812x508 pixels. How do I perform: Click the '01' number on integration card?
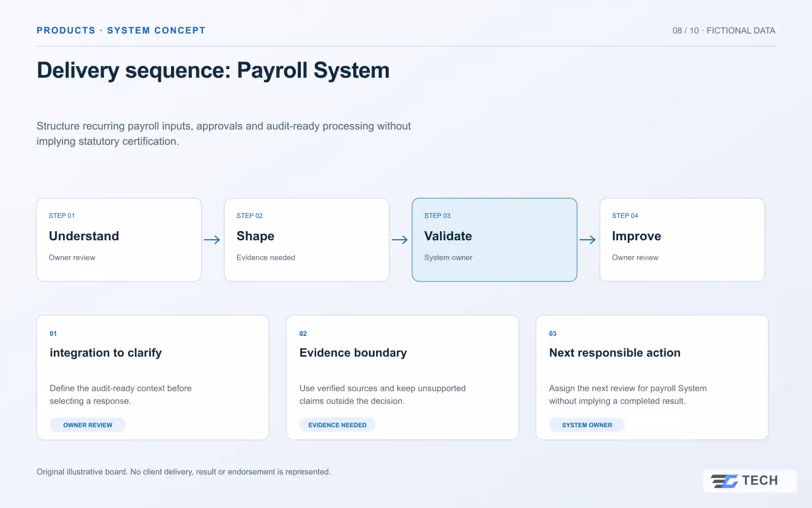53,334
